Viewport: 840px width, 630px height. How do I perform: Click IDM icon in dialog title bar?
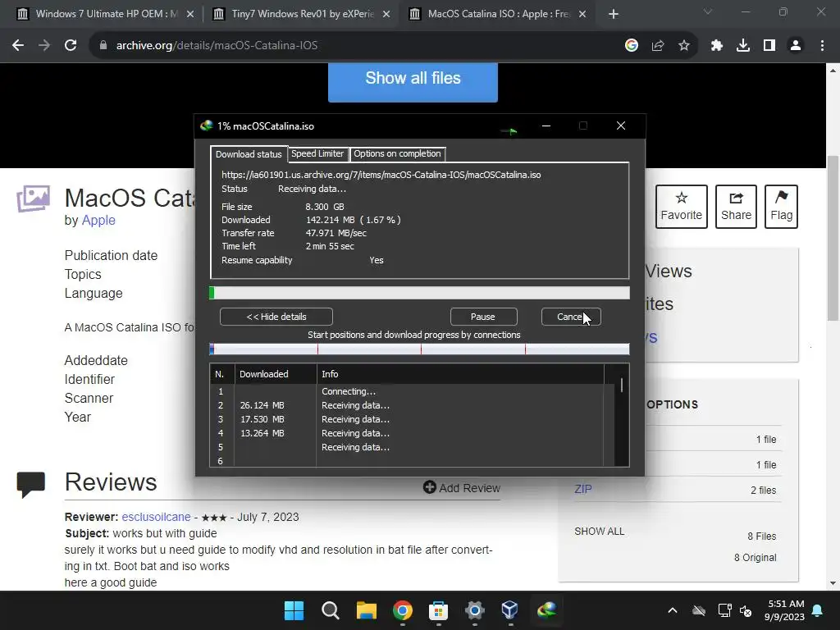tap(206, 126)
